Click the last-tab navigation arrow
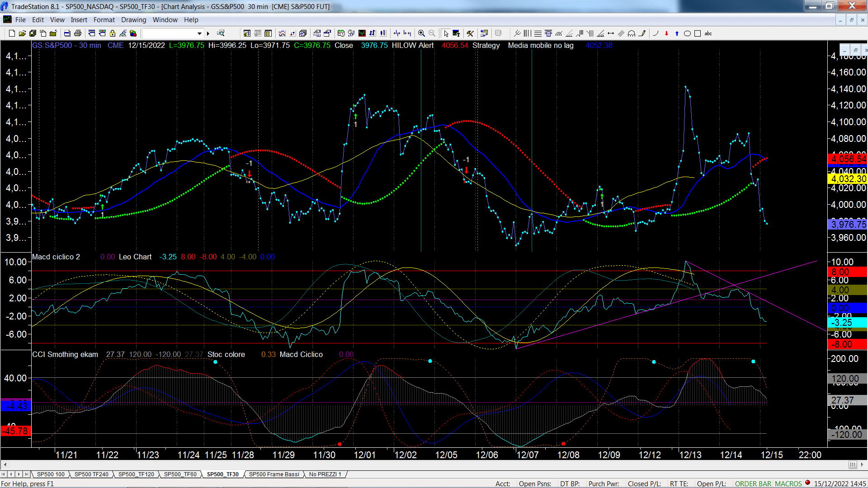 pyautogui.click(x=27, y=474)
